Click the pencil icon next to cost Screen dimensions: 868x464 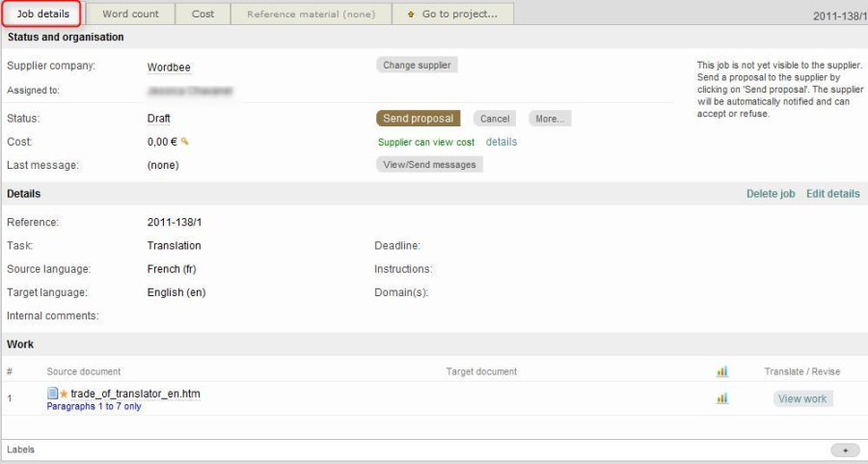click(185, 142)
